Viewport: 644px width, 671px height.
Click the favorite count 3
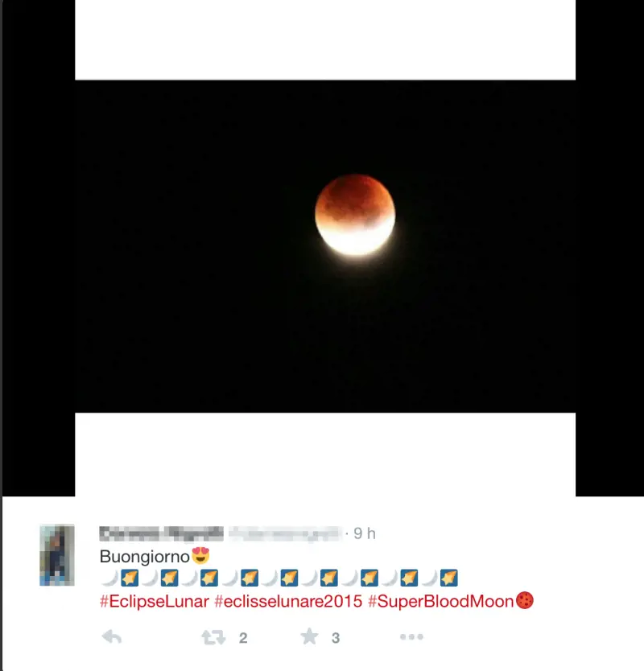point(336,638)
